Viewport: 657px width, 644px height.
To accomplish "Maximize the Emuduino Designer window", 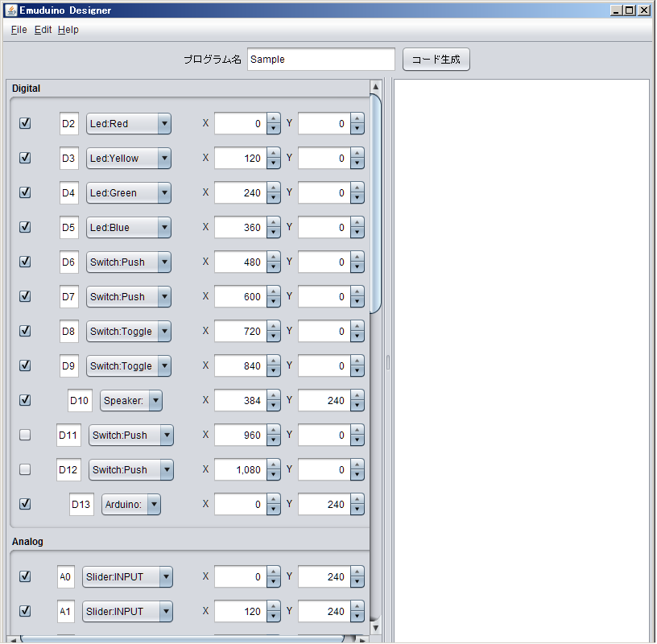I will (630, 10).
